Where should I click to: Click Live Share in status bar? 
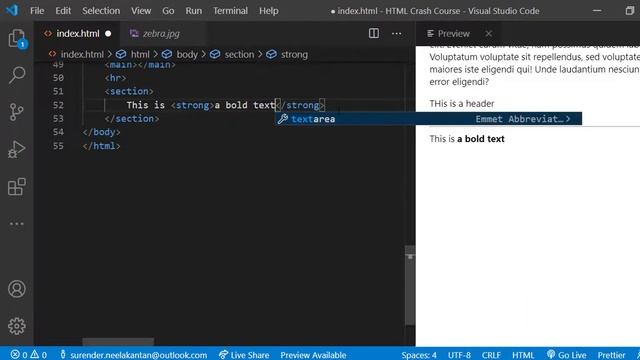tap(244, 355)
